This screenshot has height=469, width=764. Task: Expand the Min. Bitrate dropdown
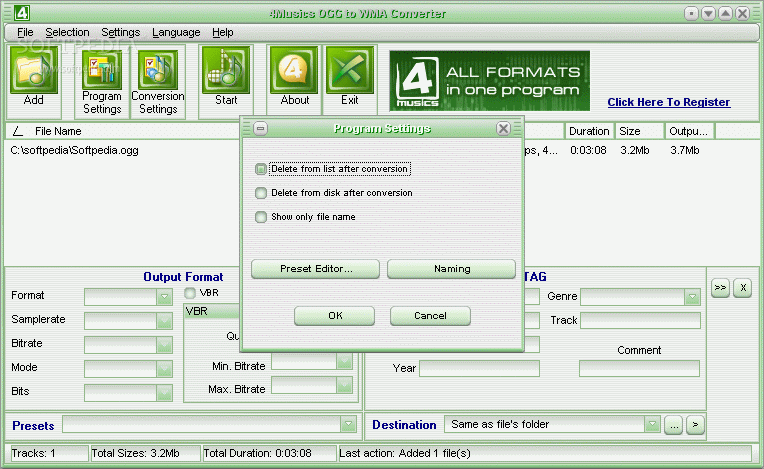pyautogui.click(x=344, y=361)
